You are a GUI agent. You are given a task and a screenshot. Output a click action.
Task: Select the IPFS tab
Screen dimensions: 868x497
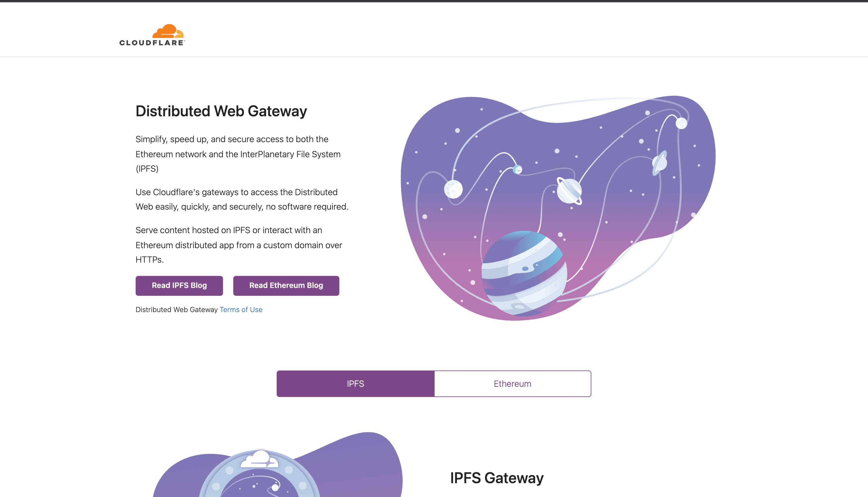pos(355,384)
